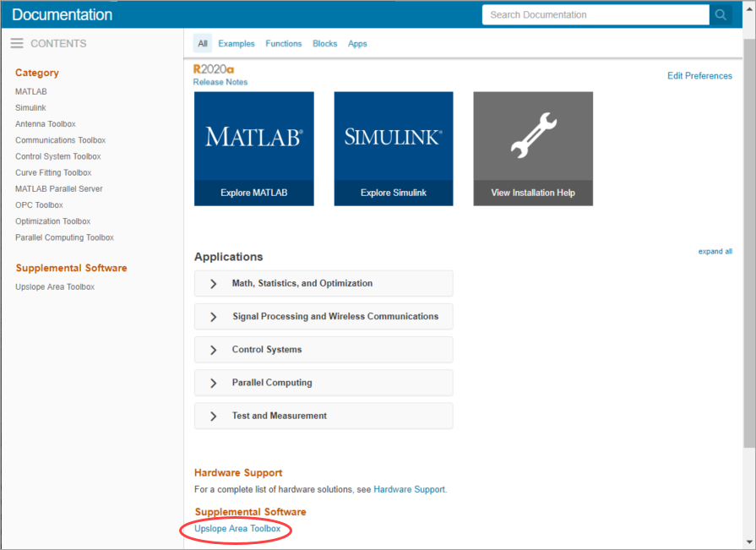Switch to the Functions tab
The image size is (756, 550).
284,43
